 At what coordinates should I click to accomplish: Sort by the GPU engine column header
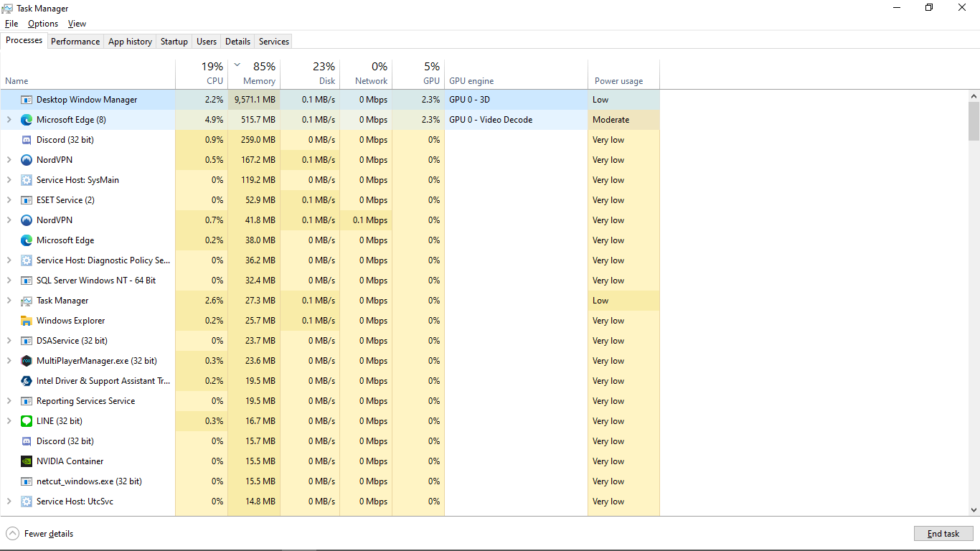[516, 74]
